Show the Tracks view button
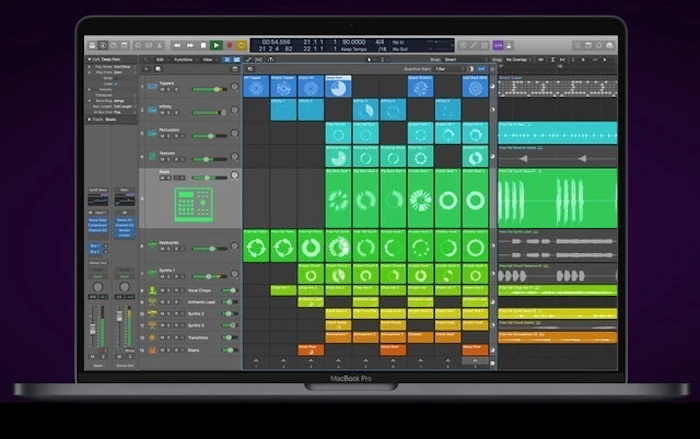This screenshot has width=700, height=439. click(x=237, y=59)
